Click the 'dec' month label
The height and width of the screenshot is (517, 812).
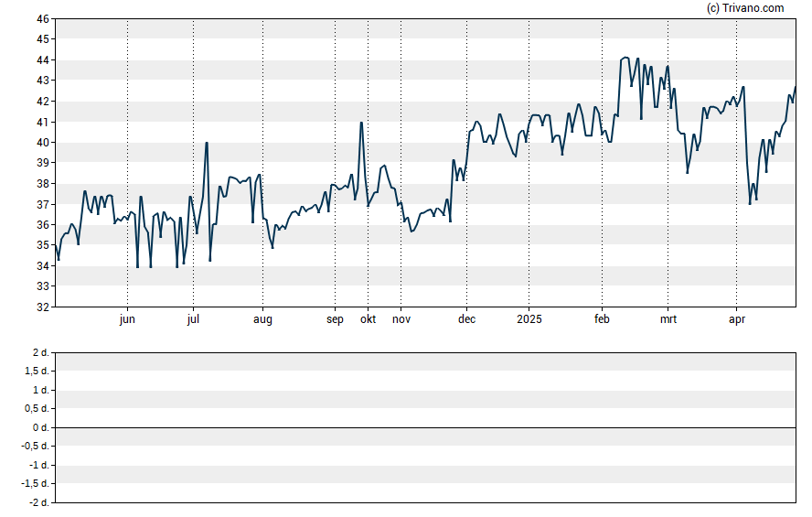(466, 319)
